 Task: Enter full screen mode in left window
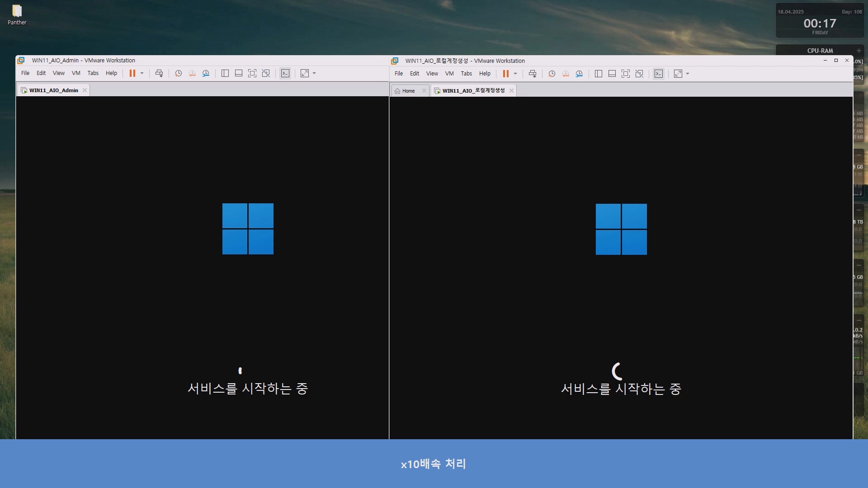click(252, 73)
